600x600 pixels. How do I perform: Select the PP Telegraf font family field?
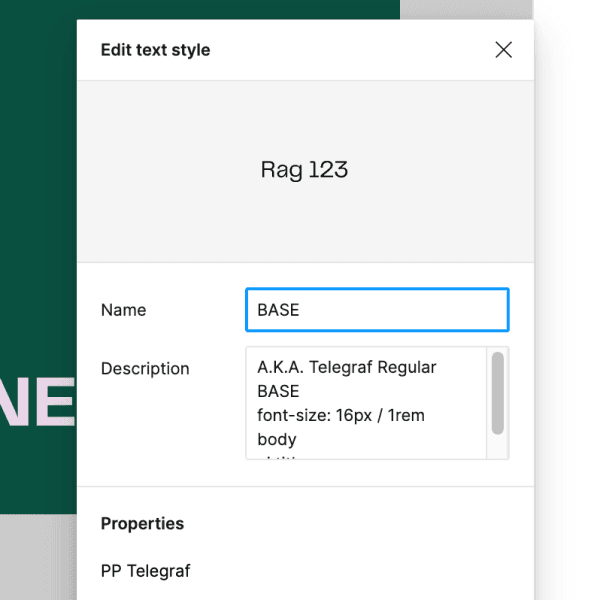coord(146,571)
